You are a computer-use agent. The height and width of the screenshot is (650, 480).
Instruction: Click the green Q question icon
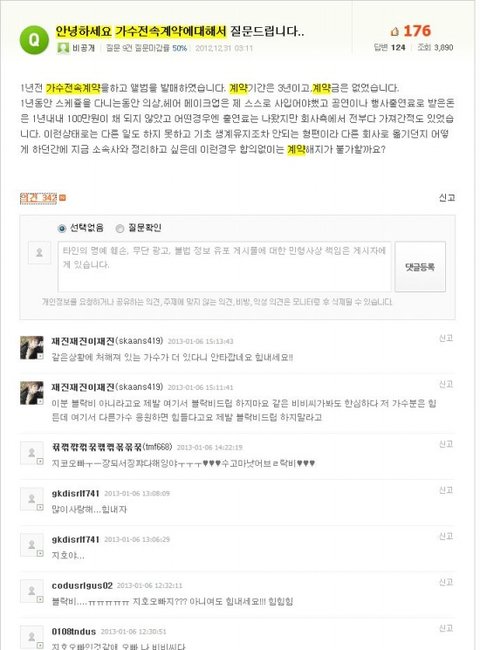click(34, 40)
